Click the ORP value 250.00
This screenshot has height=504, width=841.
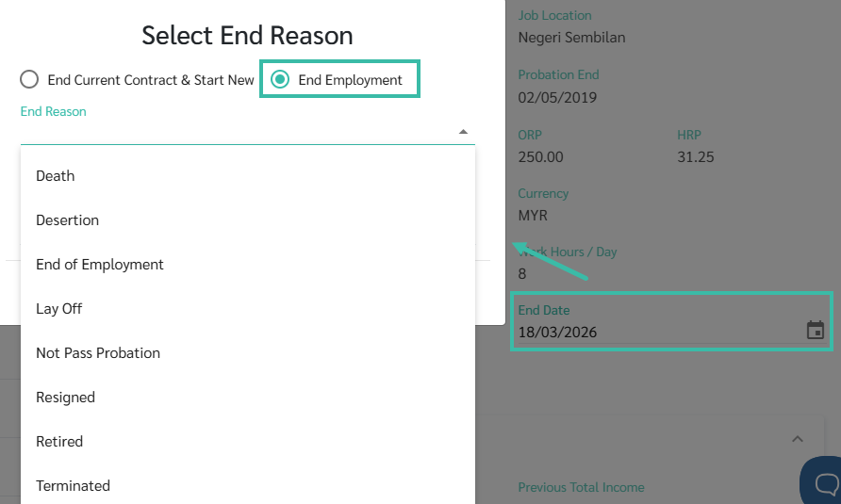(540, 156)
